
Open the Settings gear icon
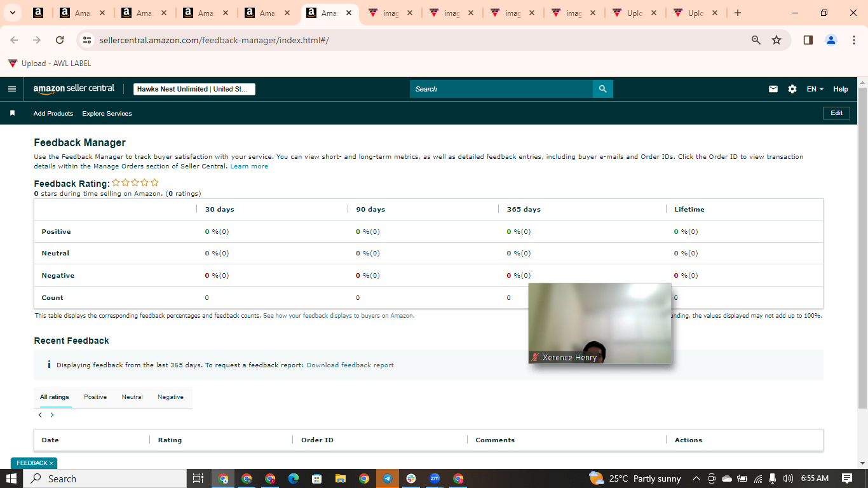point(792,89)
